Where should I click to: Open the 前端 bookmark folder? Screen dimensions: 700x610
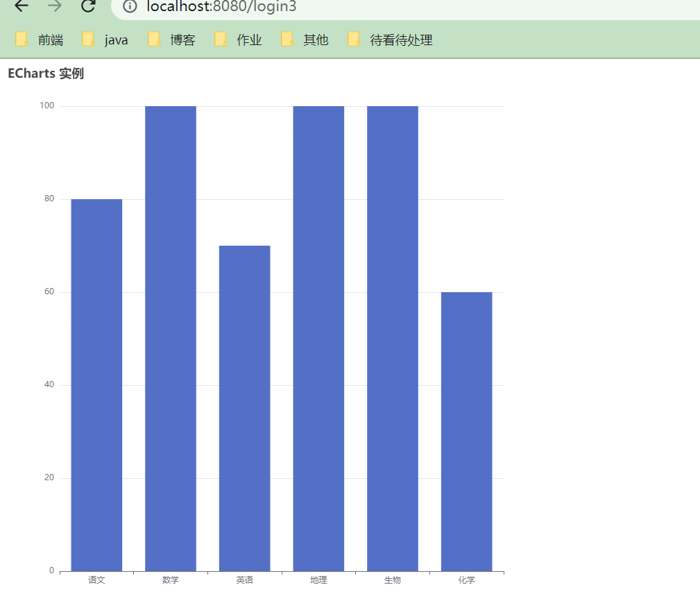40,40
